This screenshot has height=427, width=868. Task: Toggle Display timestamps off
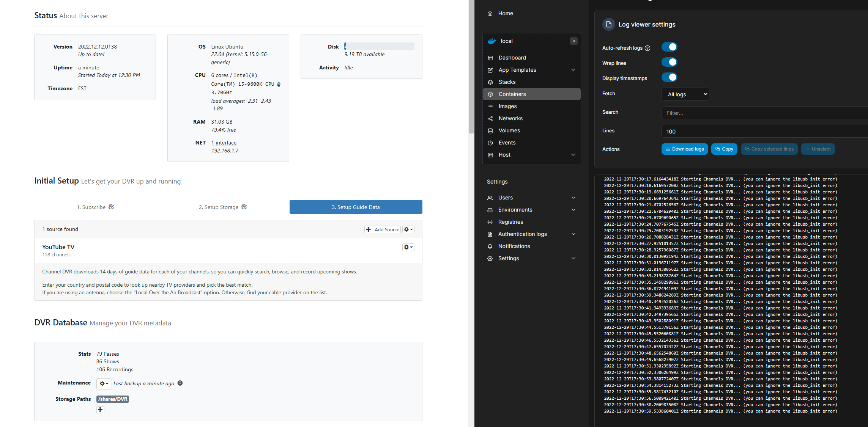(x=669, y=77)
